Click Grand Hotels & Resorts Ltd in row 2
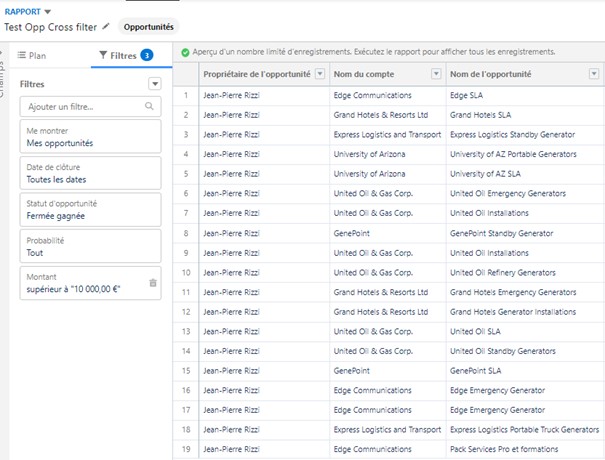 (380, 115)
